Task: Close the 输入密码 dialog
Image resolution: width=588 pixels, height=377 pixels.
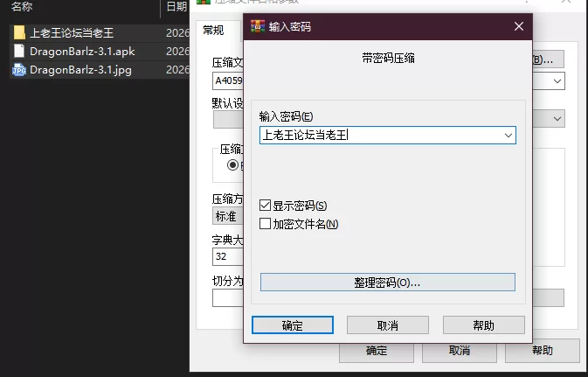Action: tap(519, 26)
